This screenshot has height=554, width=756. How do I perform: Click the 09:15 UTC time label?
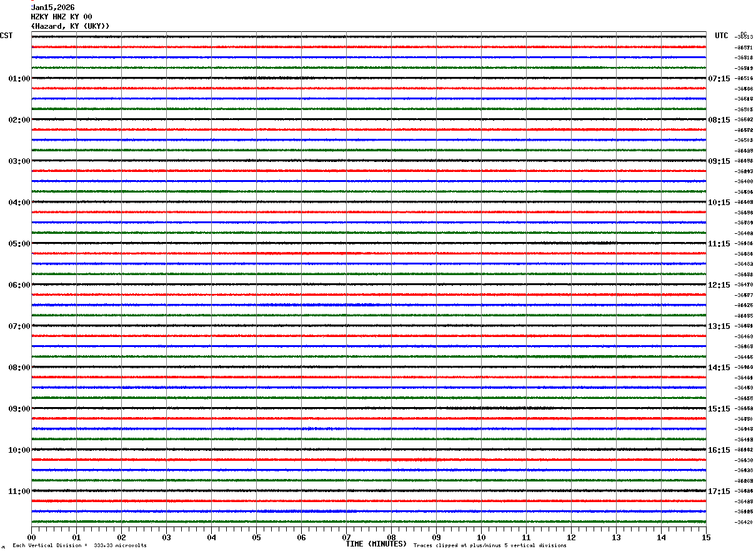point(719,161)
